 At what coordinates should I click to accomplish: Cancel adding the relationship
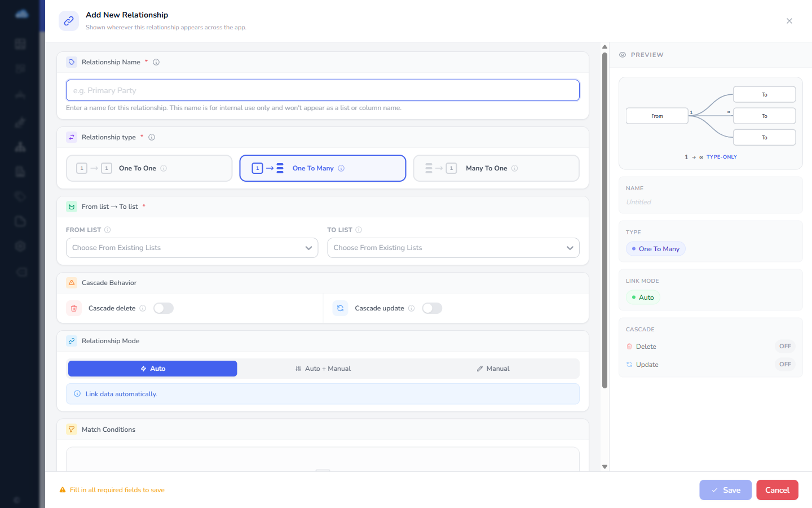[777, 490]
